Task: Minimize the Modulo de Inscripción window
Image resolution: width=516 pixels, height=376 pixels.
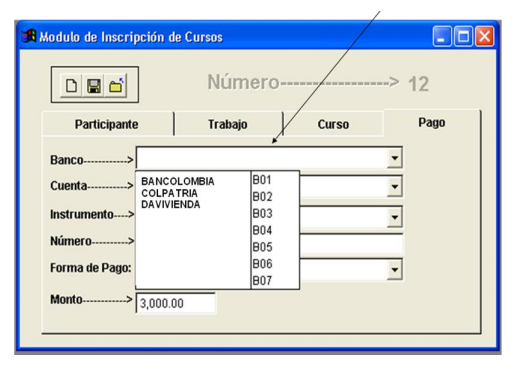Action: coord(442,36)
